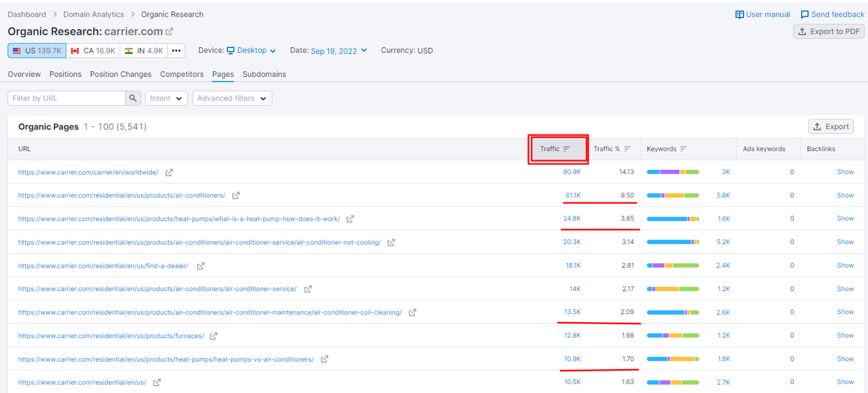
Task: Click the Export button in Organic Pages
Action: [831, 127]
